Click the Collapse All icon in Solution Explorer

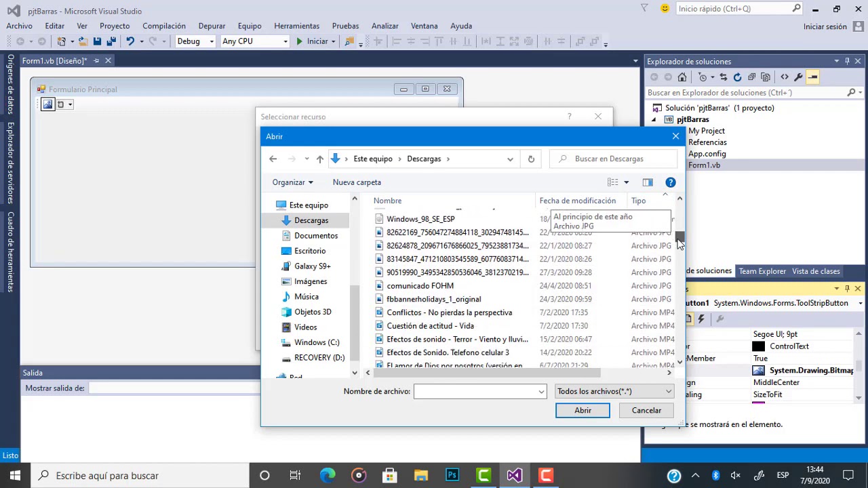click(751, 77)
